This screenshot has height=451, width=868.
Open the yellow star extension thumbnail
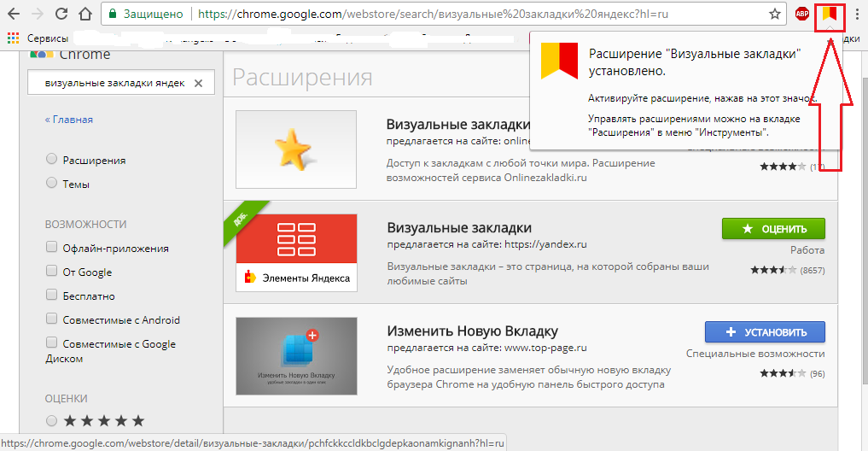296,149
